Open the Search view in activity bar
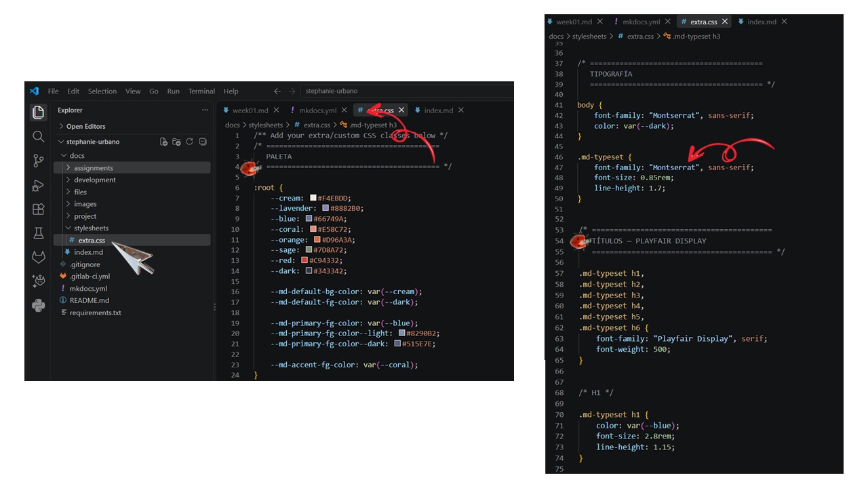Viewport: 868px width, 488px height. coord(39,136)
